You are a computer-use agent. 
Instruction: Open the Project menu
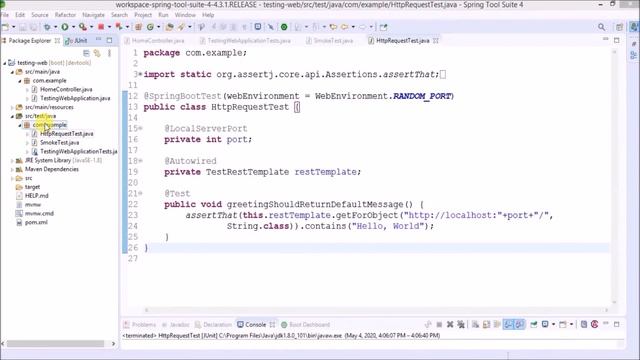tap(143, 15)
